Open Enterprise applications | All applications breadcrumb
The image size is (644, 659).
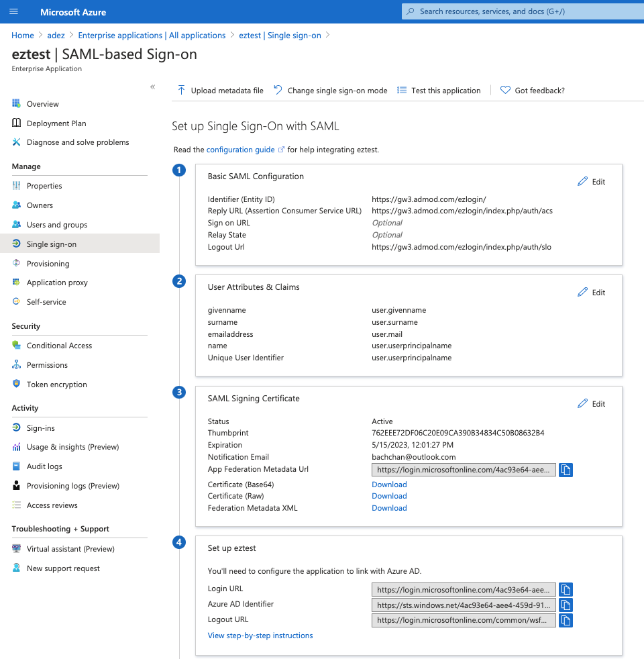[152, 36]
